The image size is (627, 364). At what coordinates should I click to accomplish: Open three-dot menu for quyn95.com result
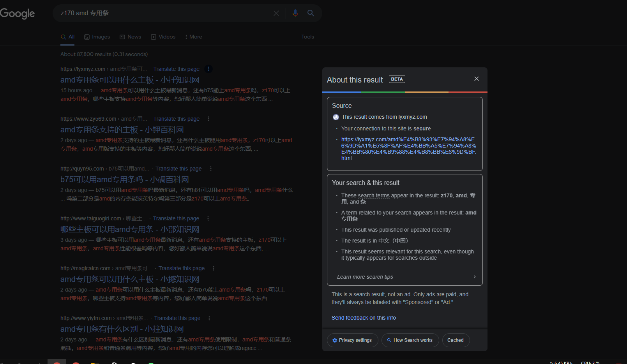pyautogui.click(x=211, y=169)
